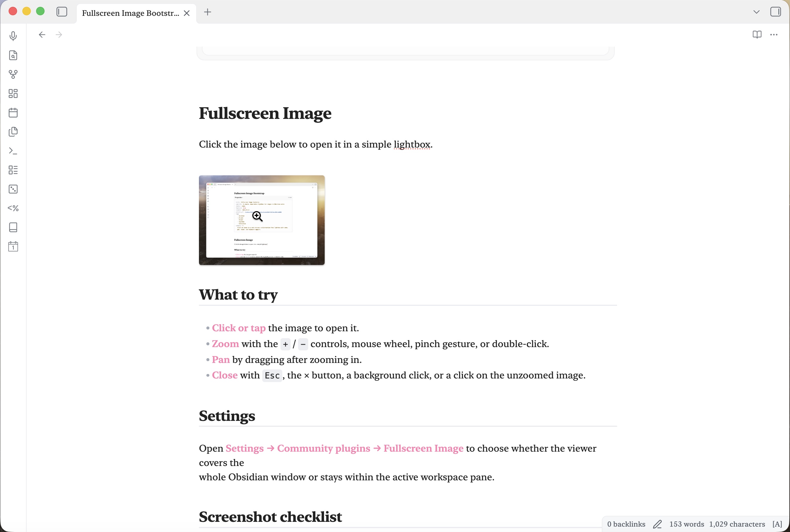Image resolution: width=790 pixels, height=532 pixels.
Task: Click the checklist-style list icon in ribbon
Action: 13,170
